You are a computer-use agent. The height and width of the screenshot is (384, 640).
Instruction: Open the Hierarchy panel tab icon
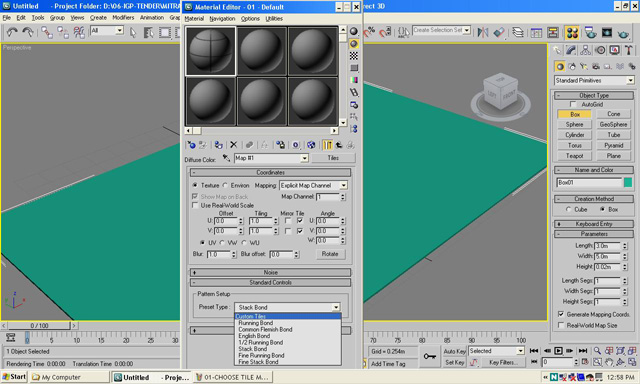pos(585,50)
